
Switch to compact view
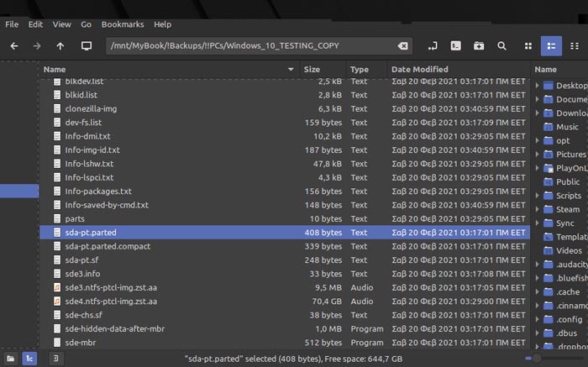(x=574, y=46)
